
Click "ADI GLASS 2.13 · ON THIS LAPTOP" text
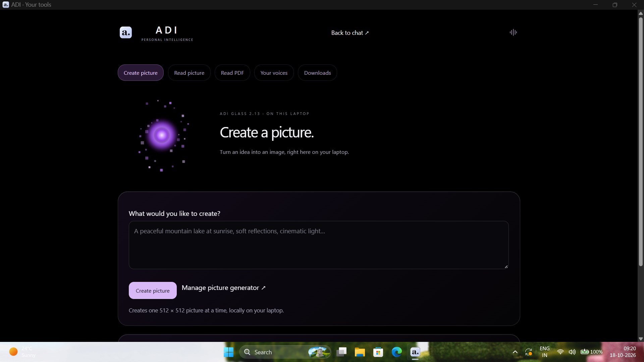click(264, 114)
